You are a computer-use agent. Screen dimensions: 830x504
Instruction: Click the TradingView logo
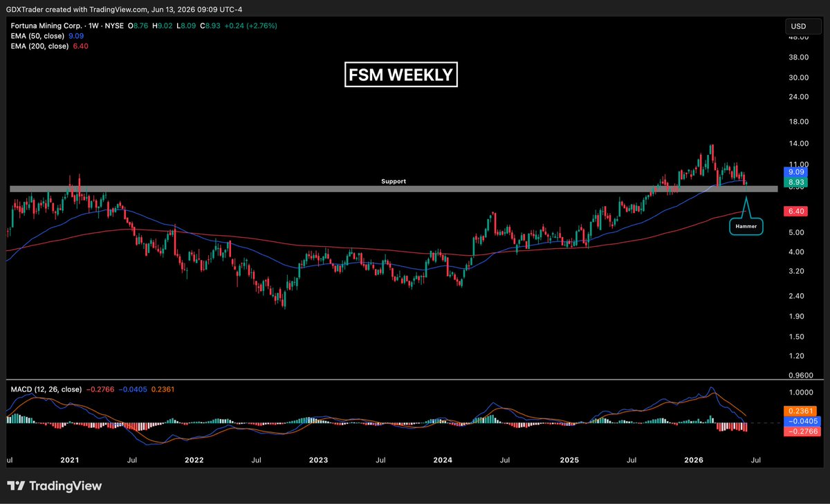(x=55, y=486)
